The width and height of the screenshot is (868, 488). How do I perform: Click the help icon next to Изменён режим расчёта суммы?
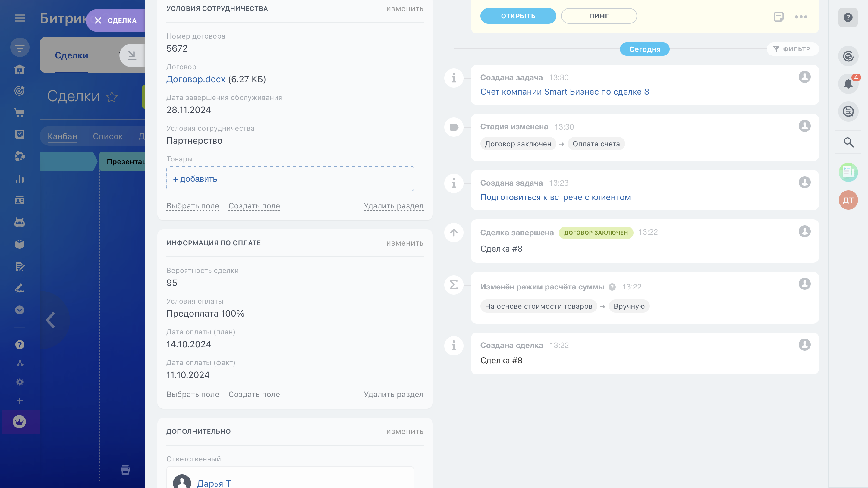tap(612, 287)
